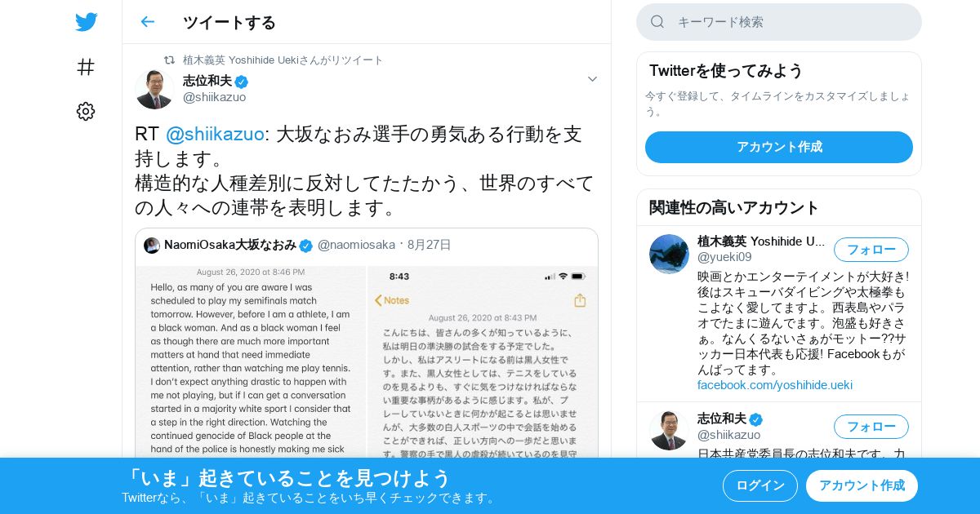Screen dimensions: 980x514
Task: Open the NaomiOsaka大坂なおみ quoted tweet name
Action: click(x=229, y=245)
